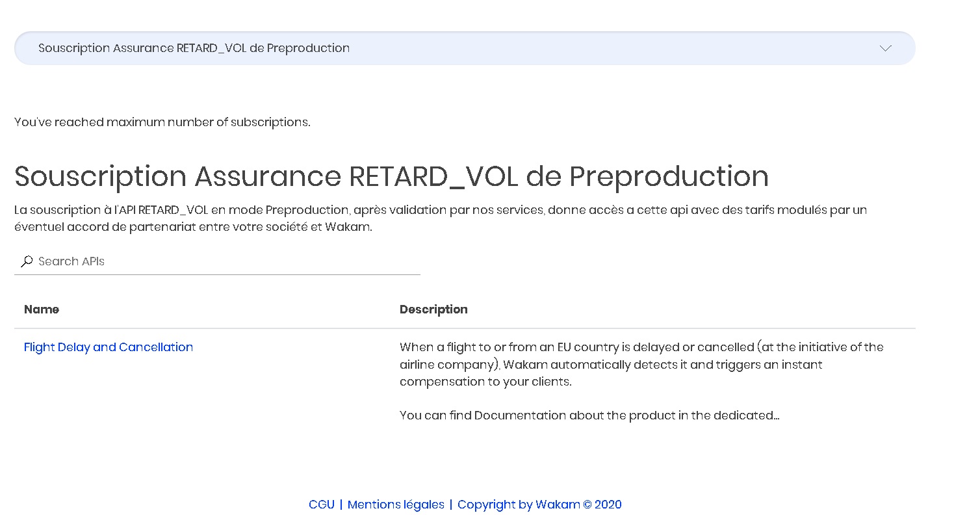Click the Name column header

[42, 310]
